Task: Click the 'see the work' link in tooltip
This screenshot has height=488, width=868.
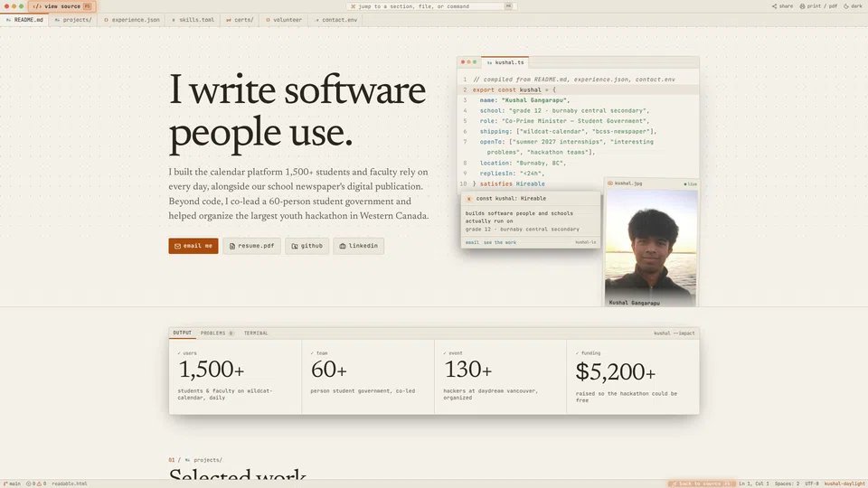Action: point(500,242)
